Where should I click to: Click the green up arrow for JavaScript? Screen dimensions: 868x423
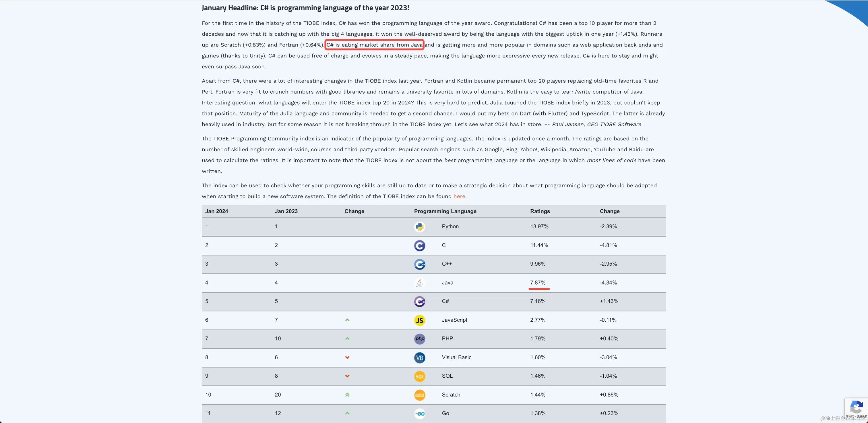(x=347, y=320)
